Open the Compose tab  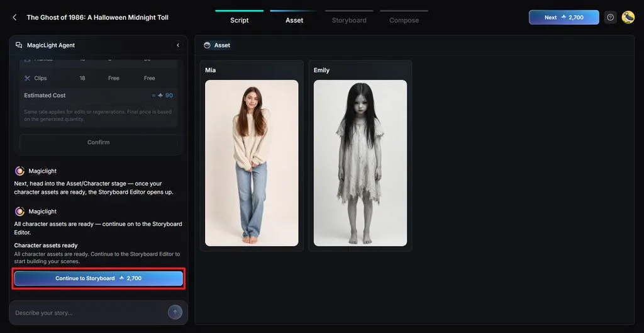404,20
